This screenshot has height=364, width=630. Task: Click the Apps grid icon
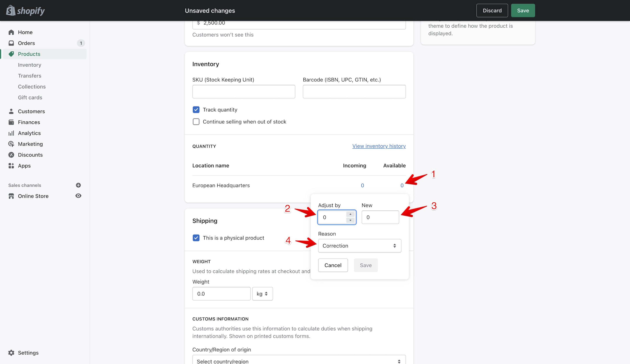pyautogui.click(x=11, y=166)
